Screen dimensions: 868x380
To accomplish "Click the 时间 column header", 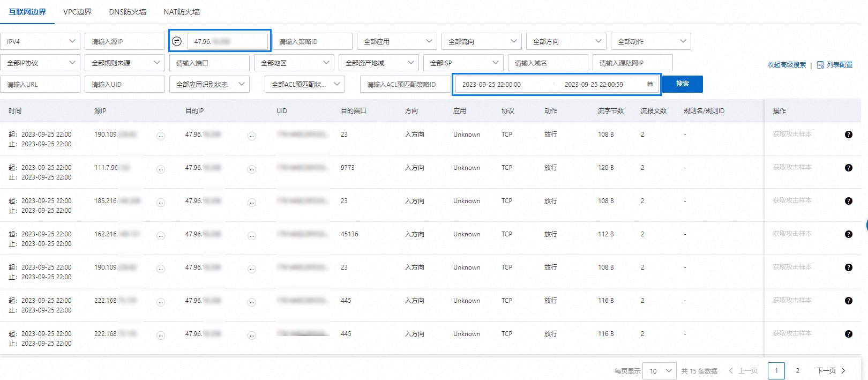I will (15, 111).
